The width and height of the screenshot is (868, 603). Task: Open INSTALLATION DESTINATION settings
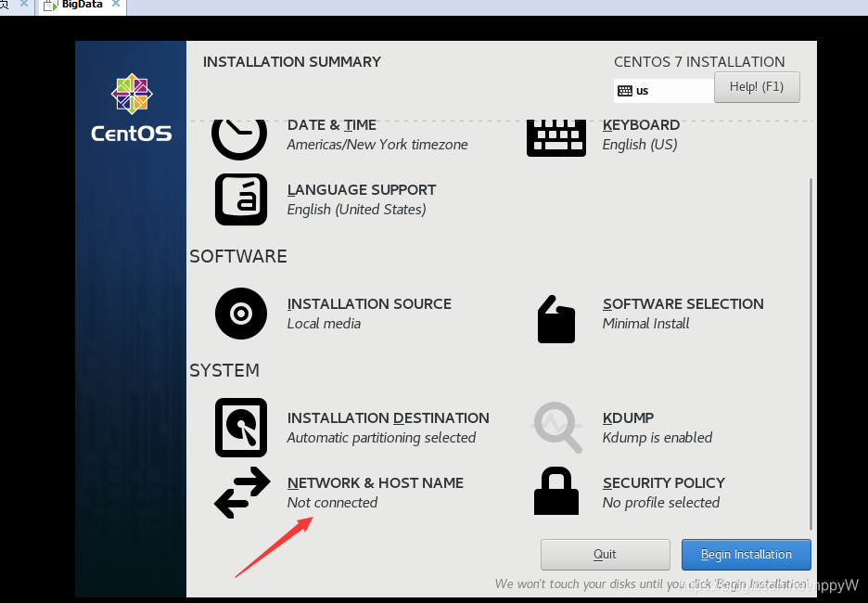(388, 418)
